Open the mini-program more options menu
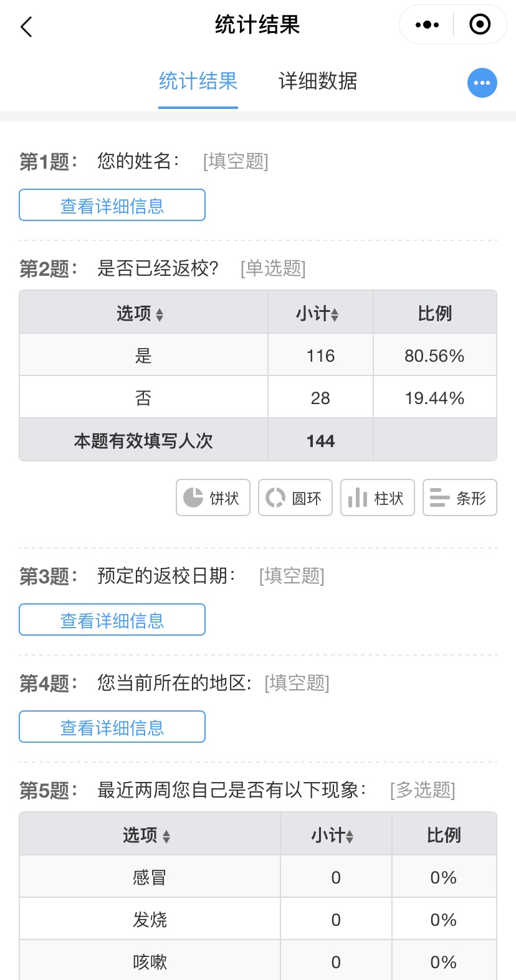The width and height of the screenshot is (516, 980). click(x=427, y=25)
